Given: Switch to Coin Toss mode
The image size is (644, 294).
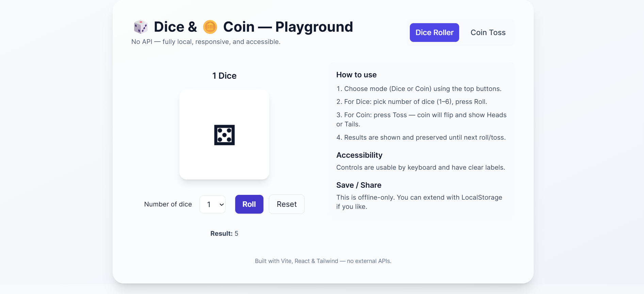Looking at the screenshot, I should click(488, 32).
